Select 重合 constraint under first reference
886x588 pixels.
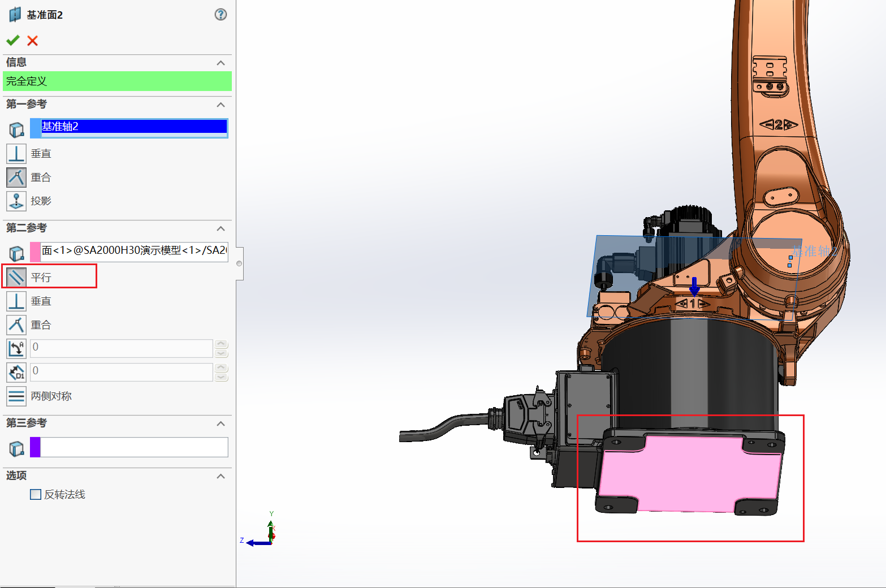(x=16, y=178)
